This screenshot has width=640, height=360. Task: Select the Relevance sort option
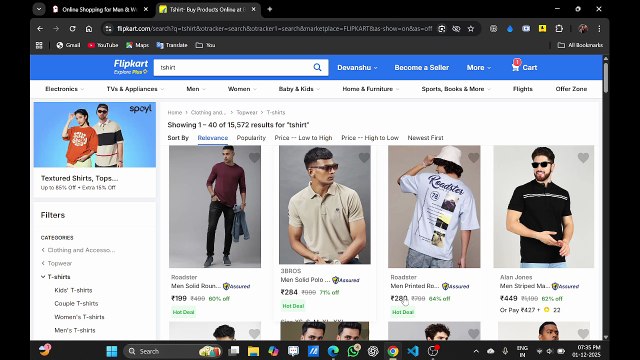click(x=213, y=138)
